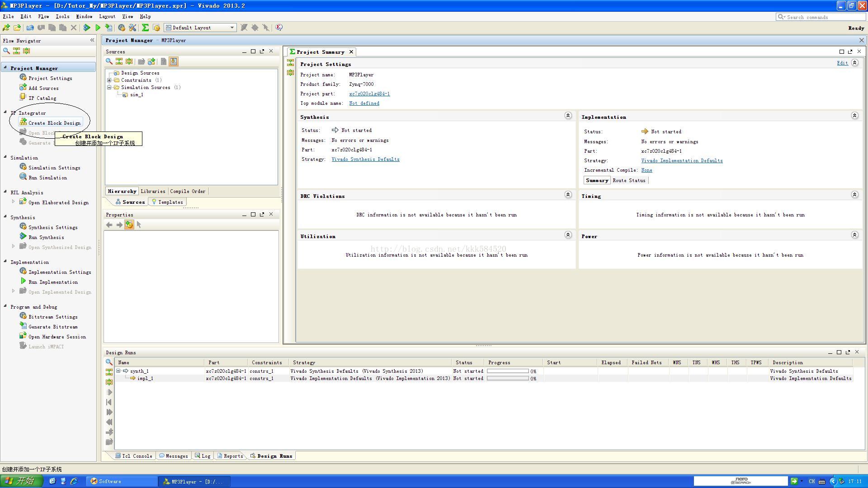Collapse the Synthesis summary section chevron

[568, 116]
